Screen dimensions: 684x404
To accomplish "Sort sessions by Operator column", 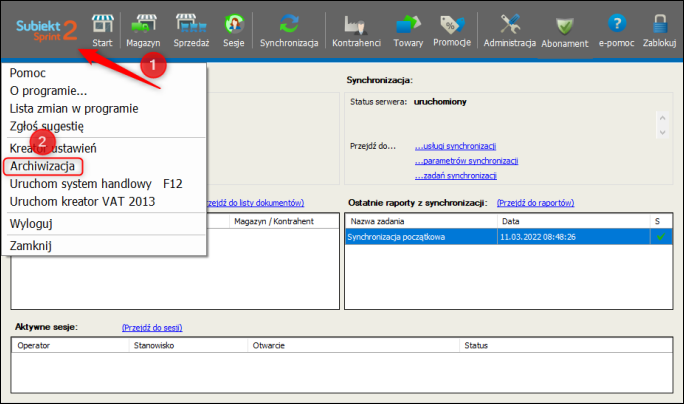I will coord(70,346).
